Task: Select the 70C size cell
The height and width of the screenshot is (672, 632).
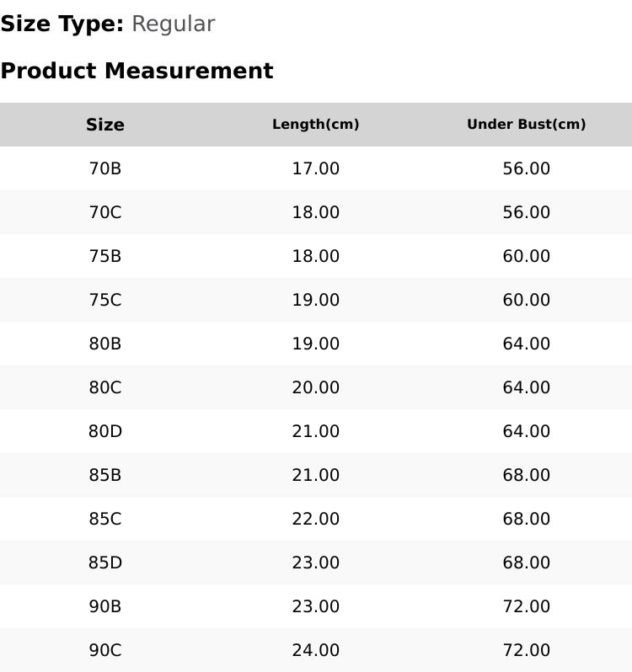Action: click(105, 212)
